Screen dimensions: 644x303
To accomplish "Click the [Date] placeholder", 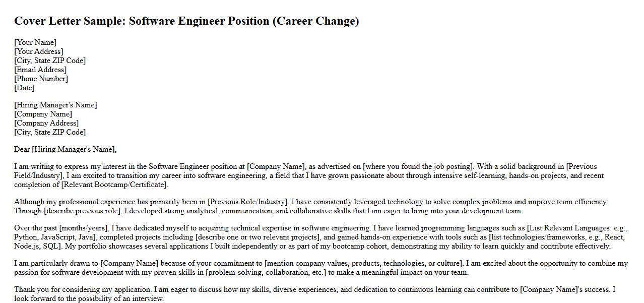I will pos(24,88).
